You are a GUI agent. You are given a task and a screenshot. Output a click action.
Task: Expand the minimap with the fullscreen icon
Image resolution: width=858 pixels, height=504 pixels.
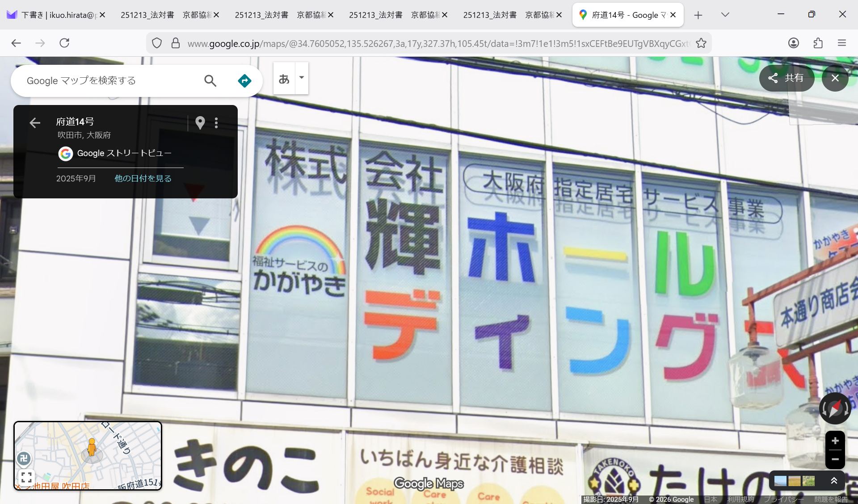[26, 477]
